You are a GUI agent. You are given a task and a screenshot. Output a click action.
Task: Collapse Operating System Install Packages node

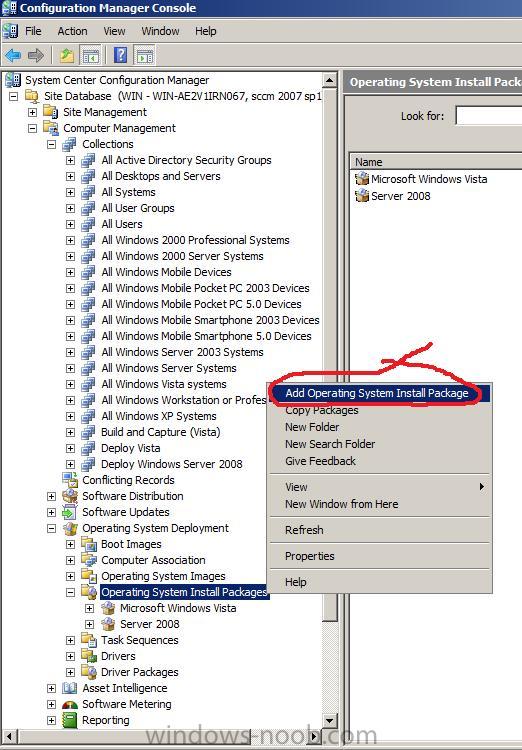point(70,592)
